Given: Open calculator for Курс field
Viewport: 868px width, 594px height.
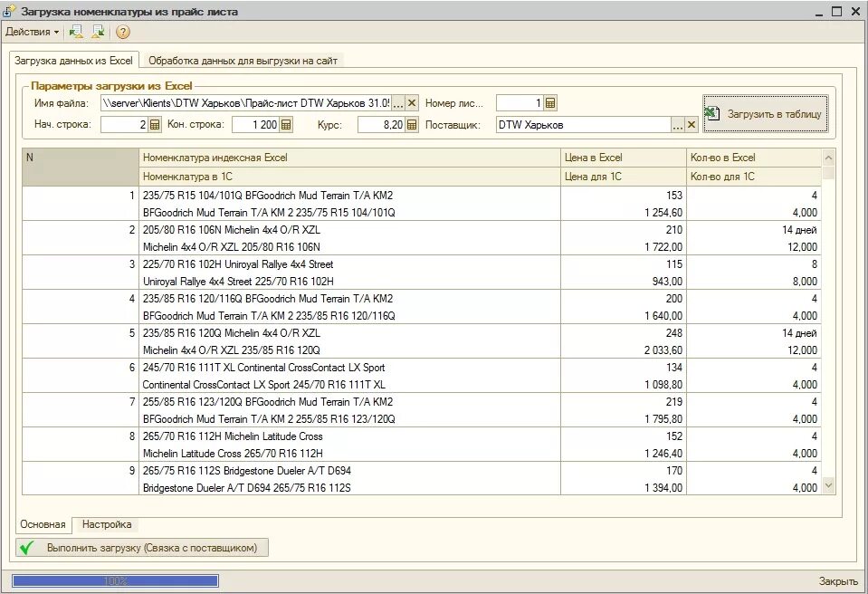Looking at the screenshot, I should (412, 125).
